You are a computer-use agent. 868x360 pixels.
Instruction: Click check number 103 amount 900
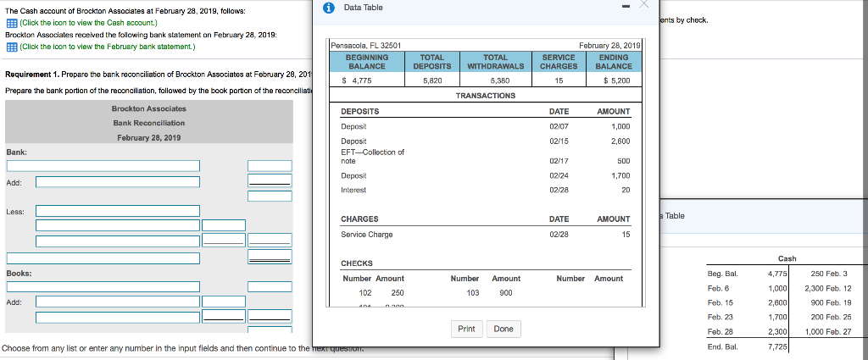pyautogui.click(x=506, y=293)
